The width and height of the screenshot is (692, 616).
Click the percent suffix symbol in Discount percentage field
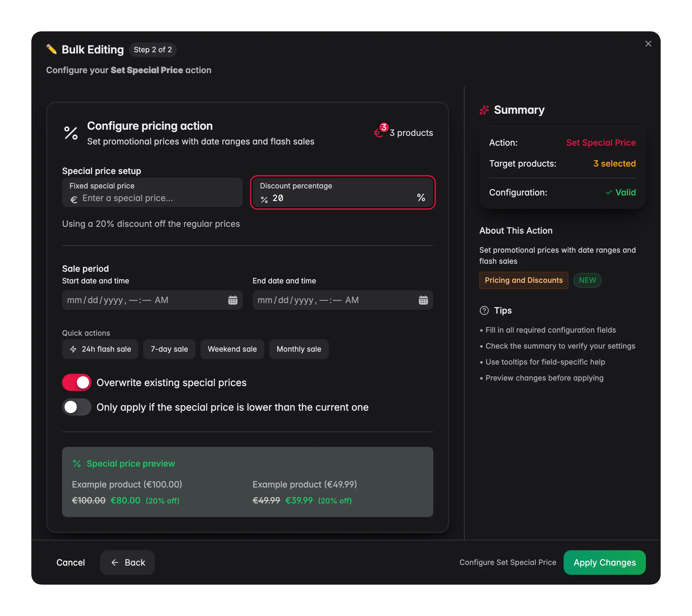pos(421,198)
